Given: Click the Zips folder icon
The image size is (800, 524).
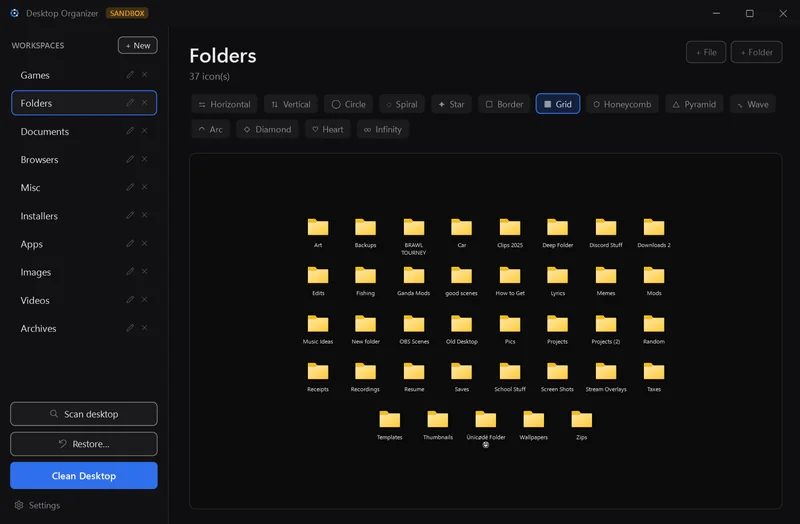Looking at the screenshot, I should [x=582, y=419].
